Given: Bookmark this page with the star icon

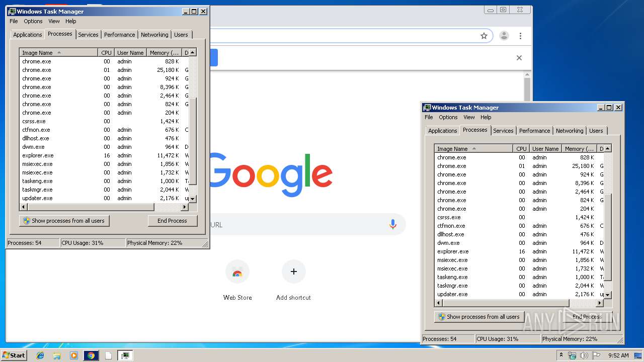Looking at the screenshot, I should coord(484,36).
